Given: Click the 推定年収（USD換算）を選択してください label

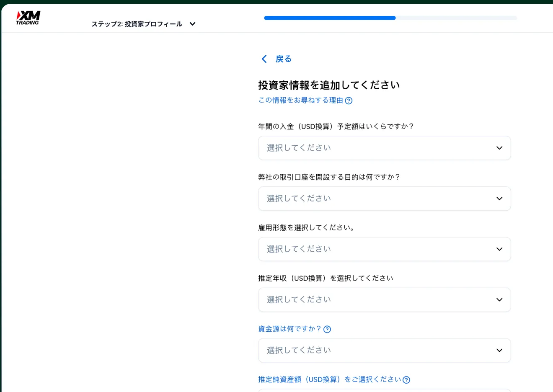Looking at the screenshot, I should click(326, 278).
